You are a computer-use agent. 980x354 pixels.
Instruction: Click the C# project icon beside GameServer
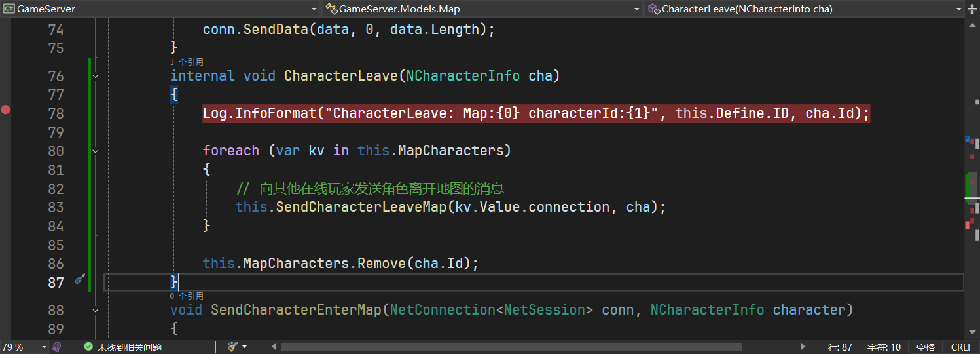(x=9, y=9)
